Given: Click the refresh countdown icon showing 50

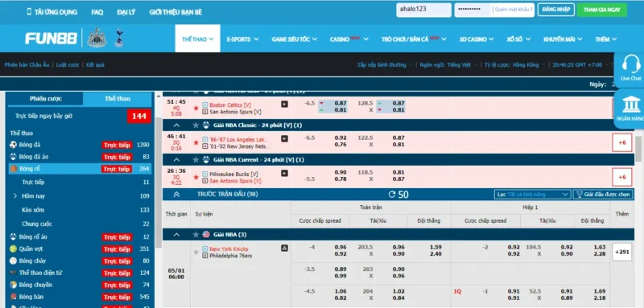Looking at the screenshot, I should tap(392, 195).
